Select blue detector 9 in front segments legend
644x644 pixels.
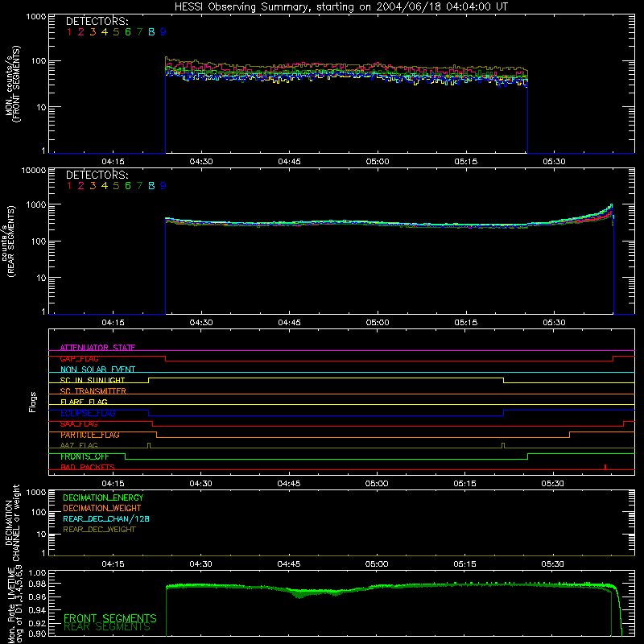[x=163, y=32]
